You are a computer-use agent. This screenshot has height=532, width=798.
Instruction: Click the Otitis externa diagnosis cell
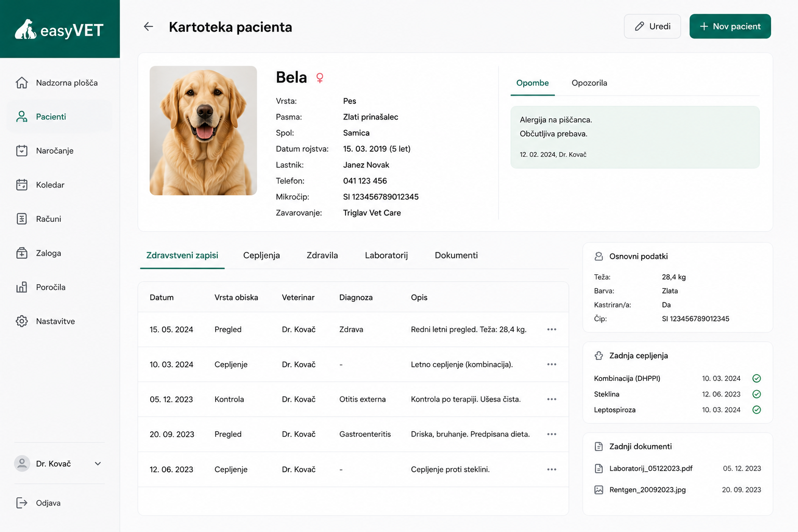tap(363, 400)
